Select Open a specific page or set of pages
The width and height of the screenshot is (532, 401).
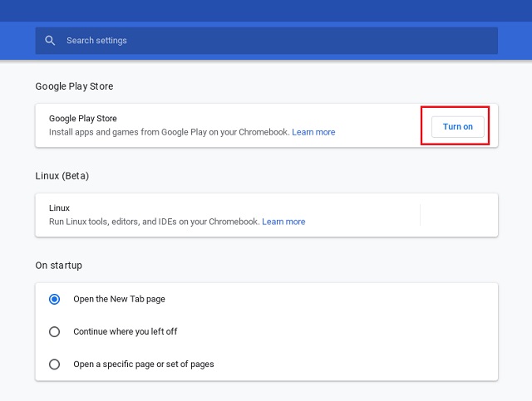coord(54,364)
